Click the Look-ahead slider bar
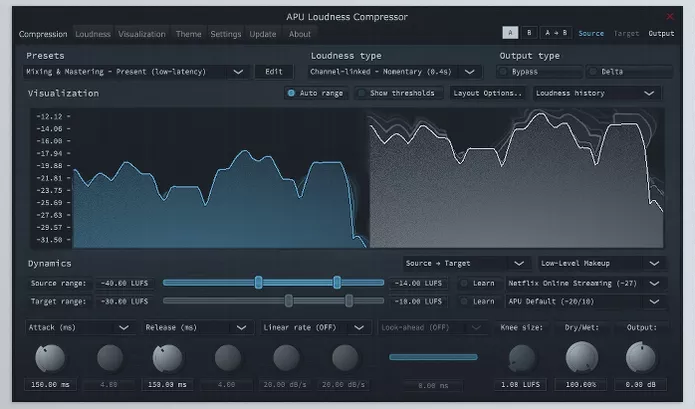The width and height of the screenshot is (695, 409). 433,357
